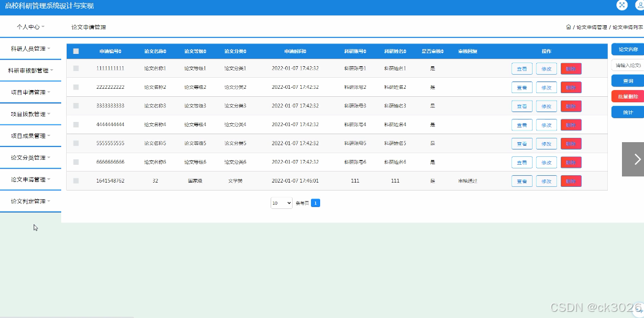
Task: Edit row 3333333333 with 修改
Action: [x=546, y=106]
